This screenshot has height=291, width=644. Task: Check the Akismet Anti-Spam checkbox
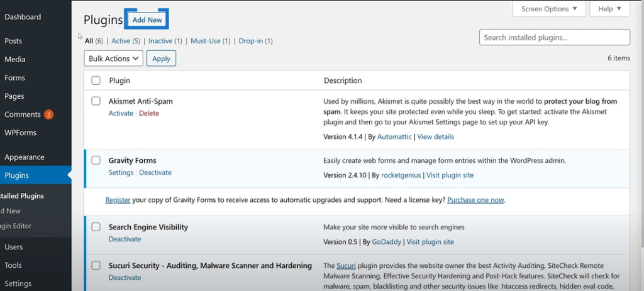point(96,101)
